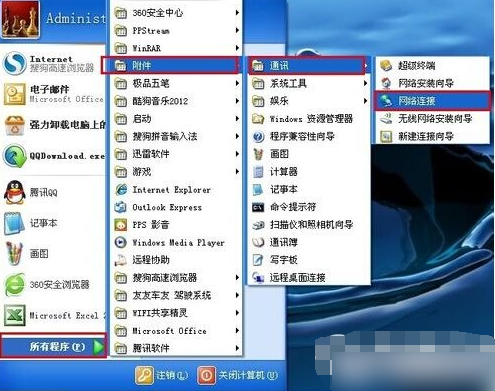Viewport: 495px width, 391px height.
Task: Expand 游戏 submenu arrow
Action: pyautogui.click(x=237, y=171)
